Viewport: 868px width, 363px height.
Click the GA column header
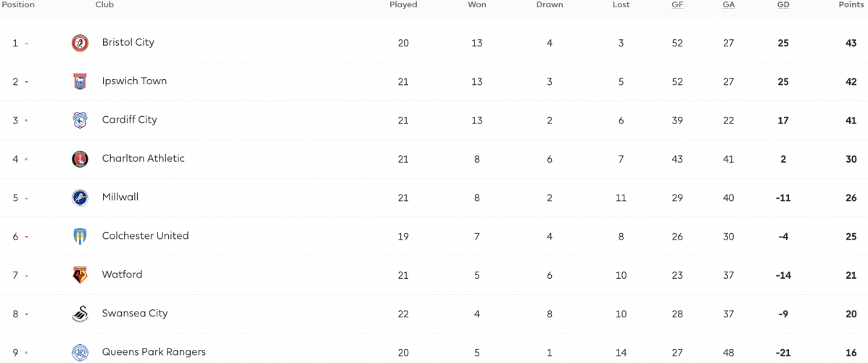729,5
